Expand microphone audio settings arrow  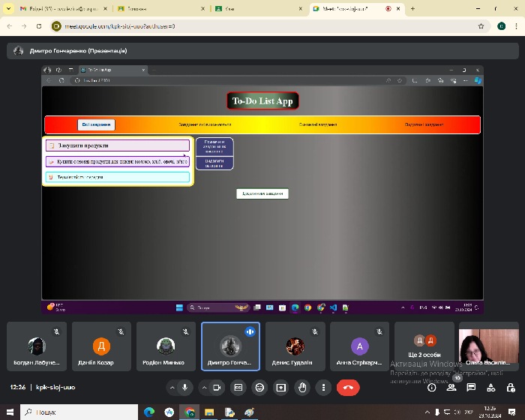pyautogui.click(x=171, y=388)
